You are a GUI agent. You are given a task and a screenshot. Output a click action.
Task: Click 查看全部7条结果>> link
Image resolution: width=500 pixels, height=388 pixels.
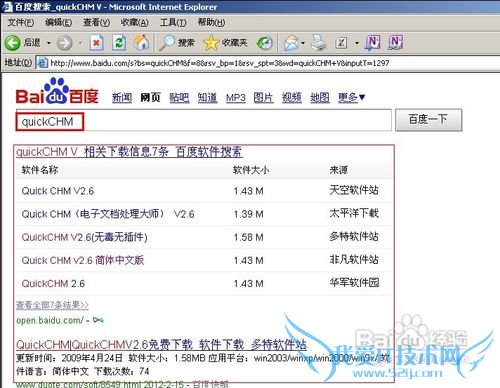52,305
